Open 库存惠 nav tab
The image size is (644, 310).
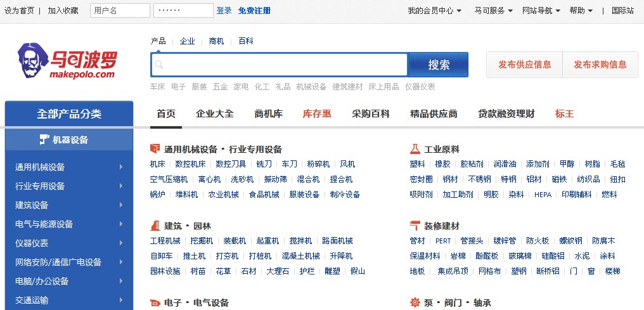click(x=317, y=113)
